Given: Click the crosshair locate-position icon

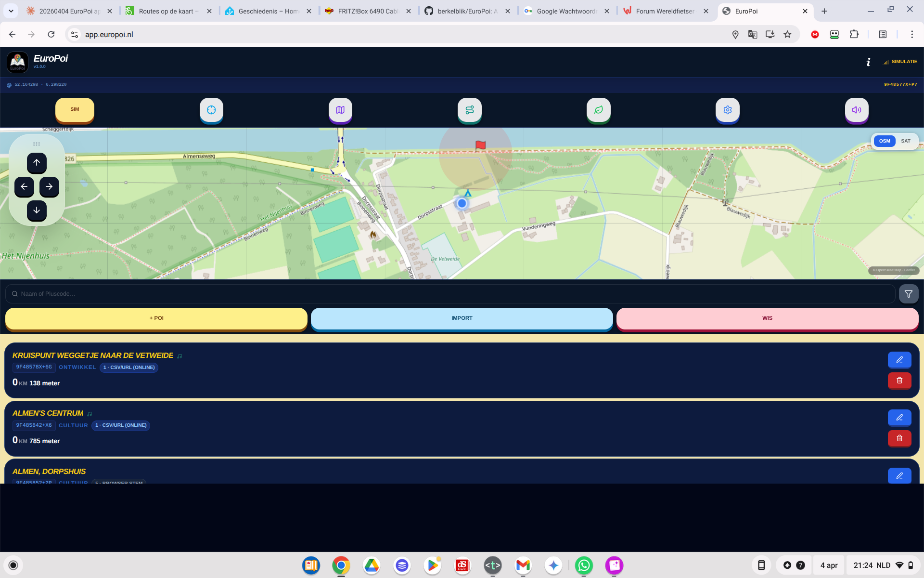Looking at the screenshot, I should pos(211,110).
